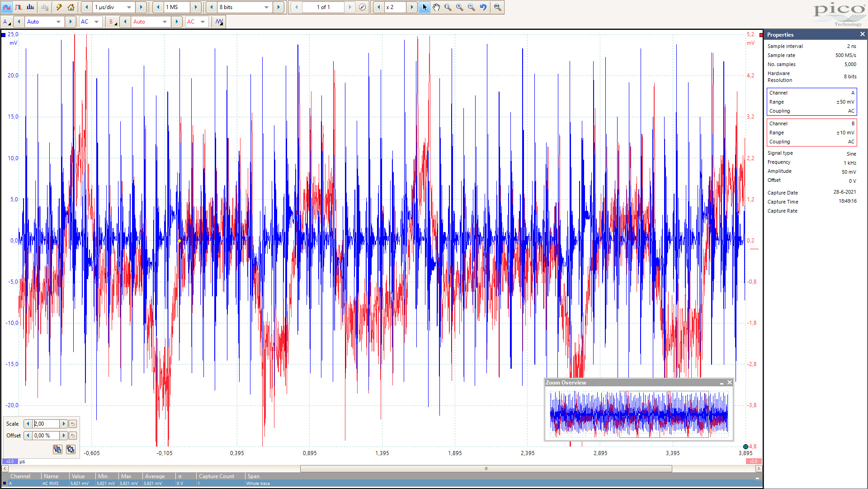868x489 pixels.
Task: Click the yellow trigger marker diamond
Action: pyautogui.click(x=179, y=241)
